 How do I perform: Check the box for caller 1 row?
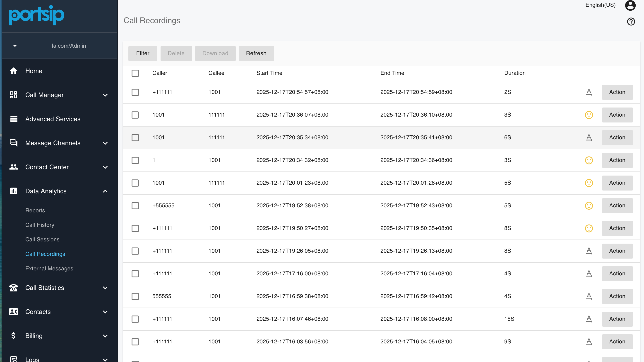click(x=135, y=160)
